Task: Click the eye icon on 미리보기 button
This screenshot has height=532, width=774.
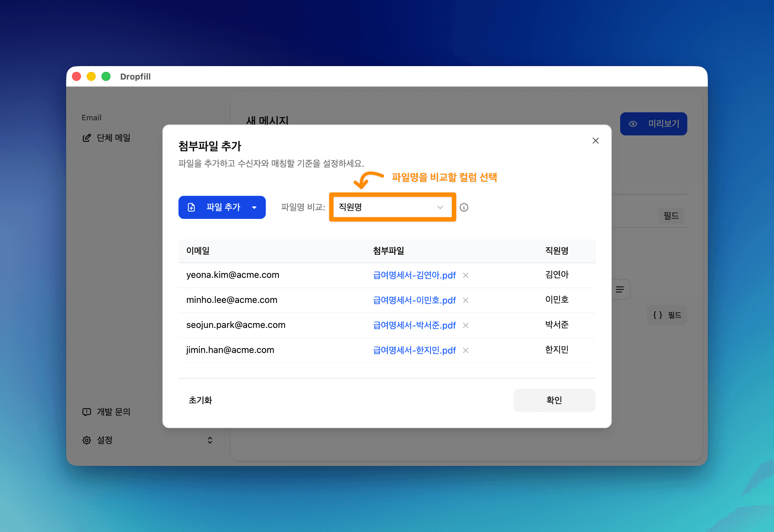Action: [633, 124]
